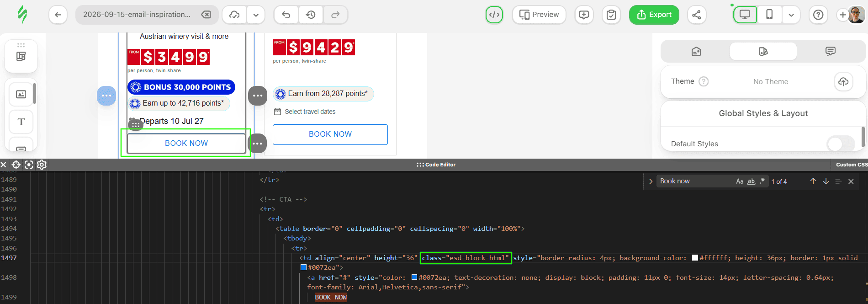This screenshot has height=304, width=868.
Task: Open the modules and structures panel
Action: [x=21, y=56]
